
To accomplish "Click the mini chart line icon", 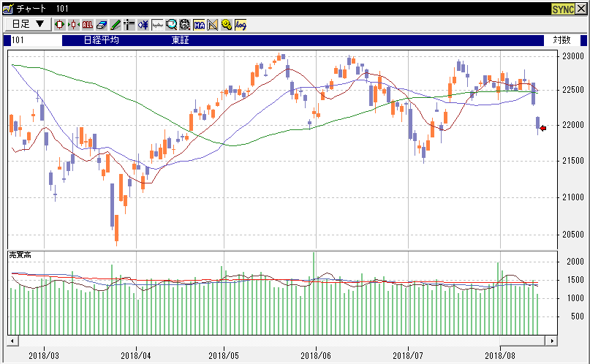I will pos(157,24).
